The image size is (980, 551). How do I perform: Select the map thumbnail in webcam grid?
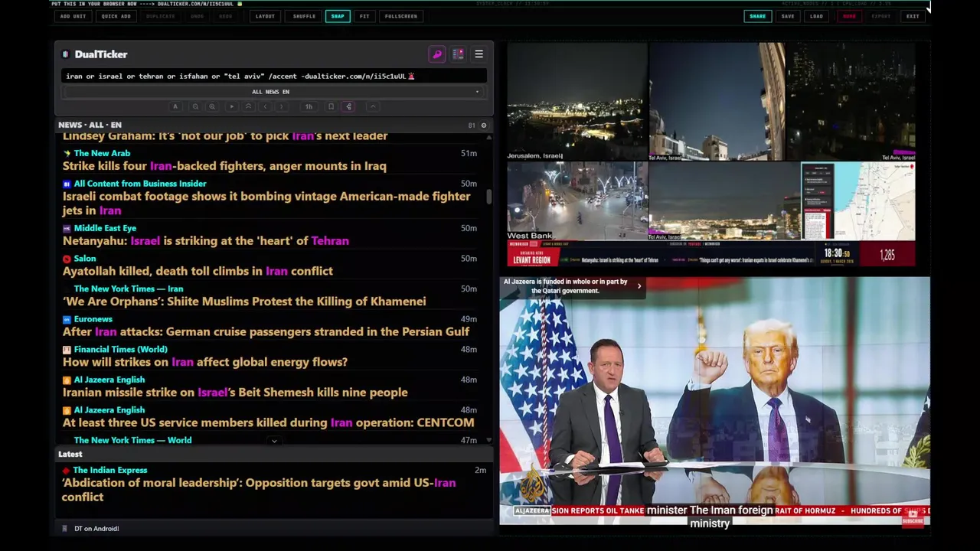click(x=858, y=201)
